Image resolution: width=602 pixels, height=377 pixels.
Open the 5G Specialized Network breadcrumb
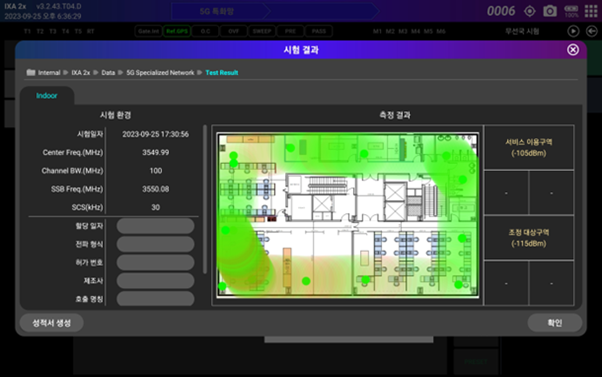tap(160, 73)
